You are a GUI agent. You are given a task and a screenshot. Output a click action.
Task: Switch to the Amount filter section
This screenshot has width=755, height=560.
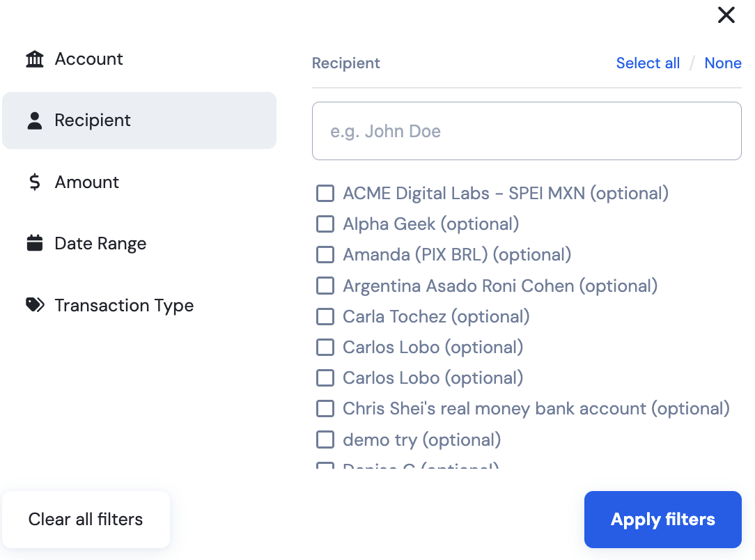click(139, 182)
